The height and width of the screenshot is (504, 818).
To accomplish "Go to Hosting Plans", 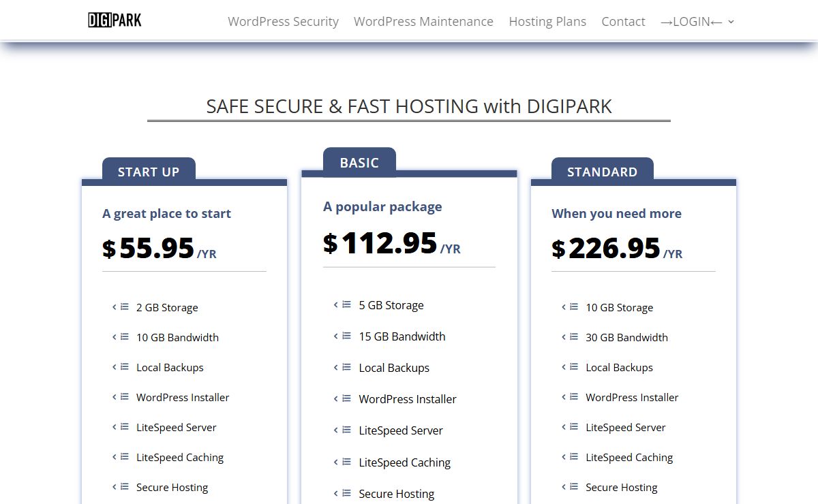I will [547, 22].
